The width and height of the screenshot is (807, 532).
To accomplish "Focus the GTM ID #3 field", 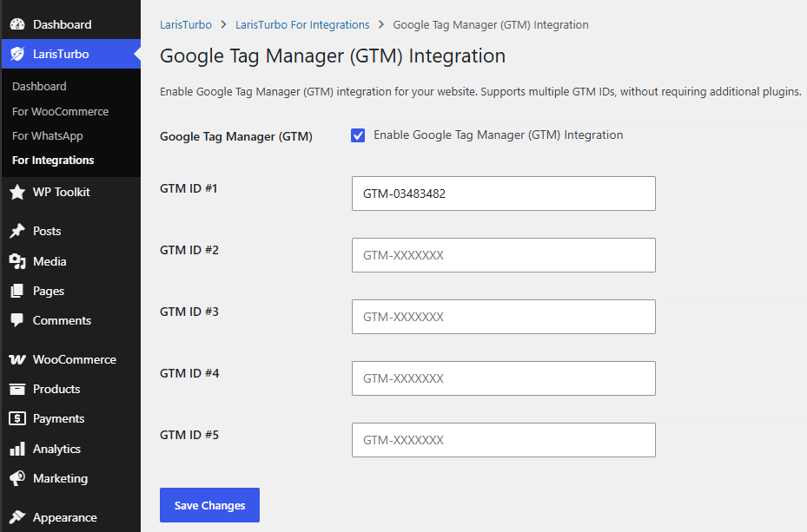I will (503, 317).
